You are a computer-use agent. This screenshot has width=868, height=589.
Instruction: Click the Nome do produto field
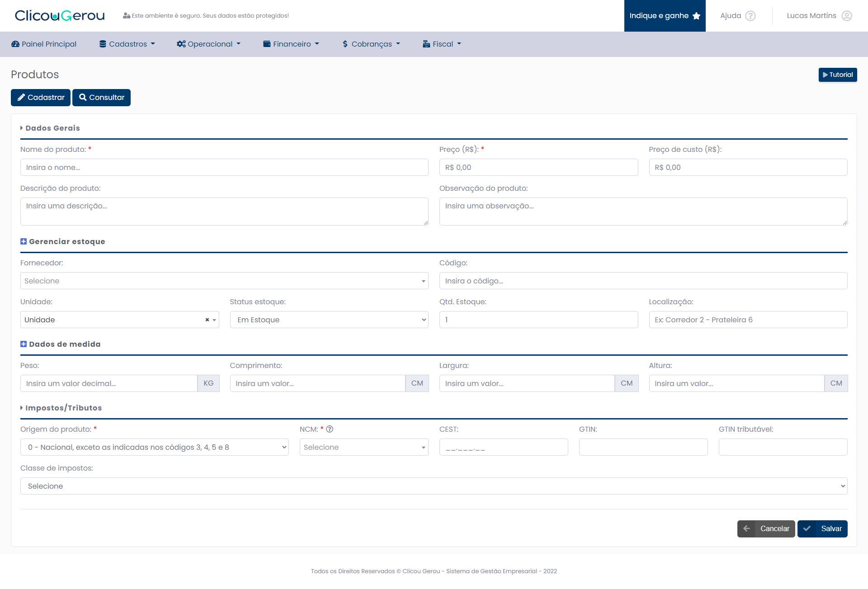click(224, 167)
